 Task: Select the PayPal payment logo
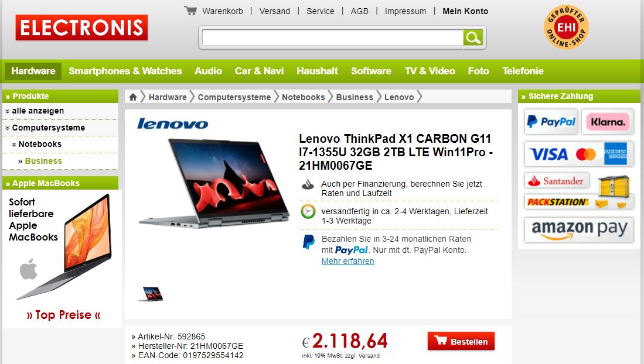[x=551, y=122]
